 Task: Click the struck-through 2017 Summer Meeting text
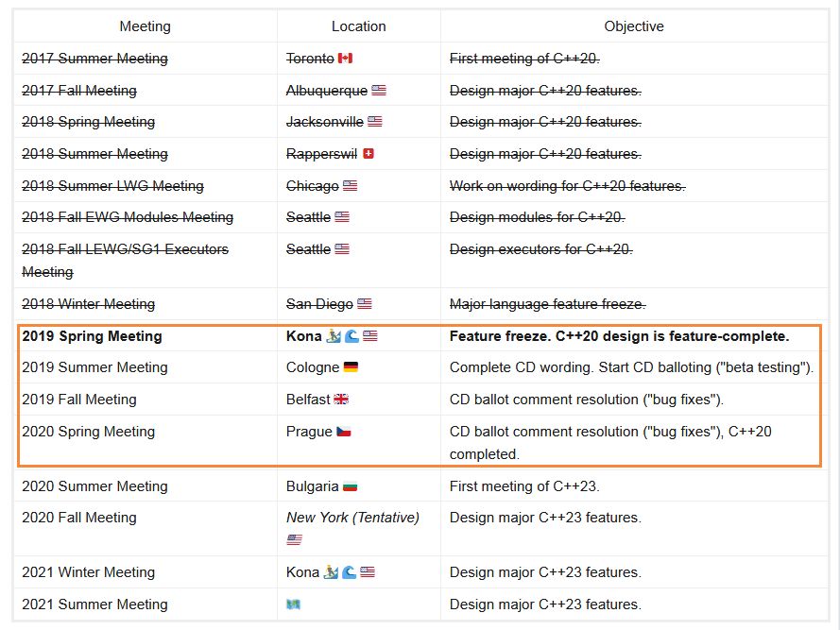coord(94,59)
